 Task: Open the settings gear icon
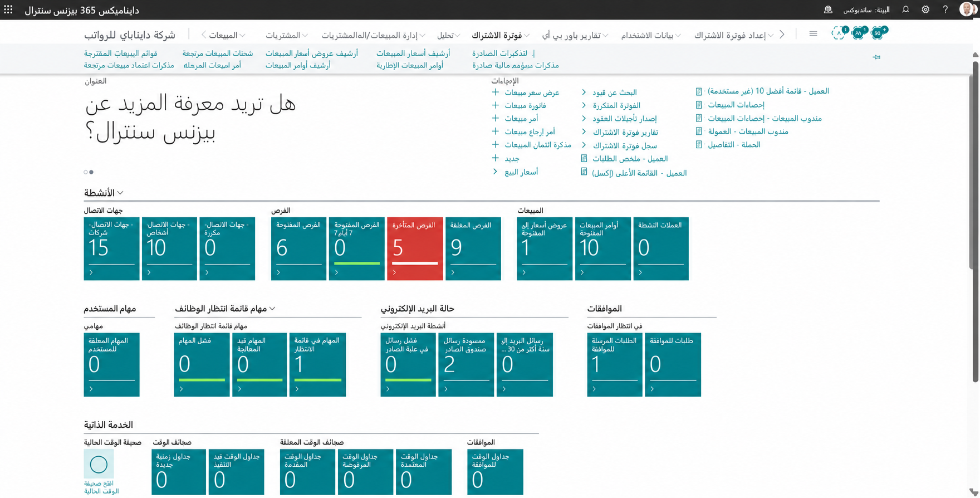pos(925,9)
